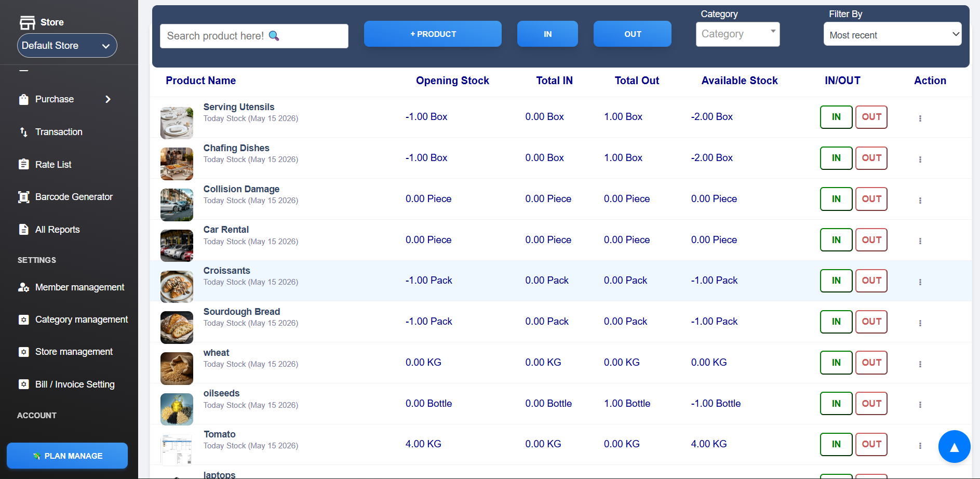Click Sourdough Bread product thumbnail
The image size is (980, 479).
point(177,327)
